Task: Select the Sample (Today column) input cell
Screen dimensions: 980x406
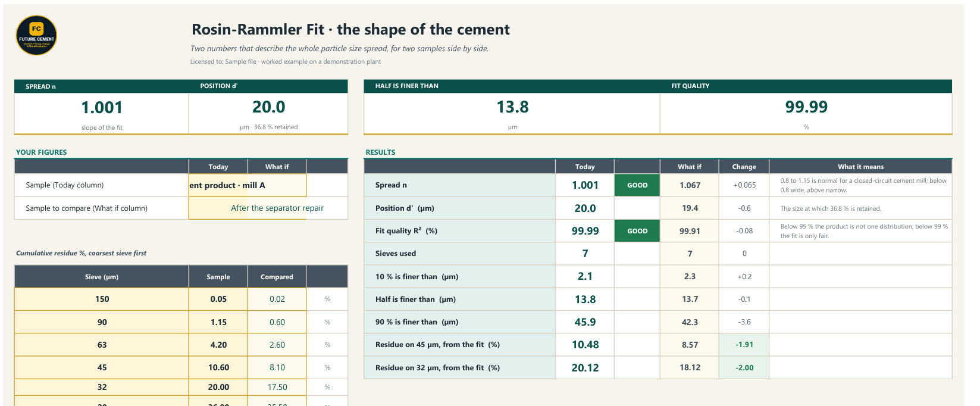Action: [x=248, y=185]
